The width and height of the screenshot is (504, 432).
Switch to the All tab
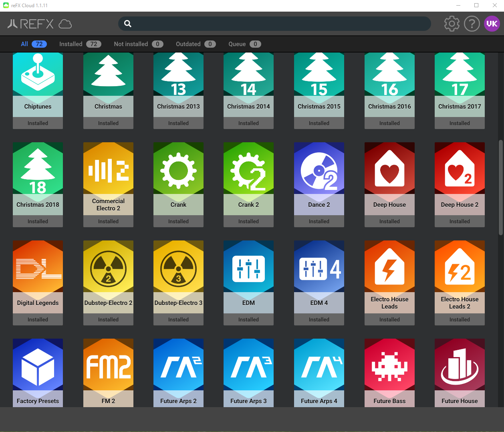(34, 44)
